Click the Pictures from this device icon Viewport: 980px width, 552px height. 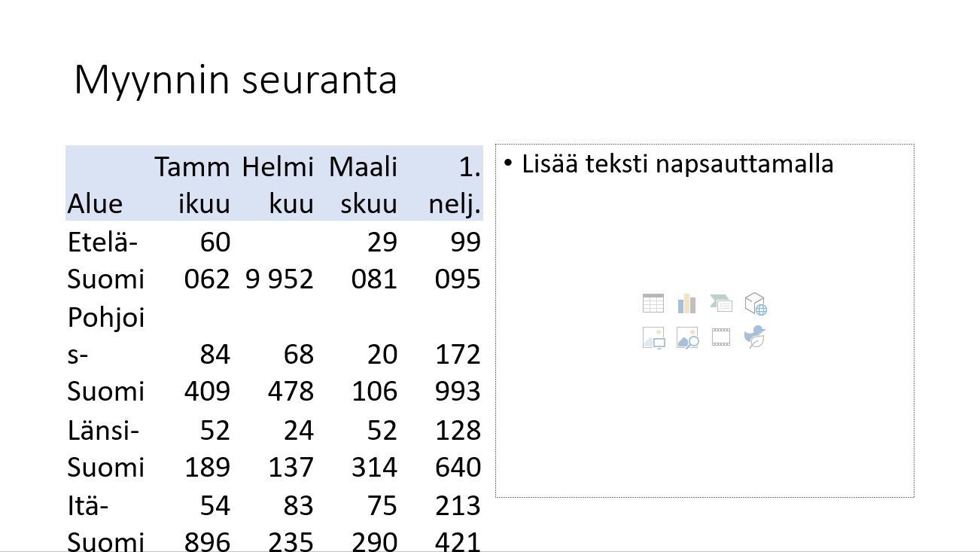coord(653,337)
